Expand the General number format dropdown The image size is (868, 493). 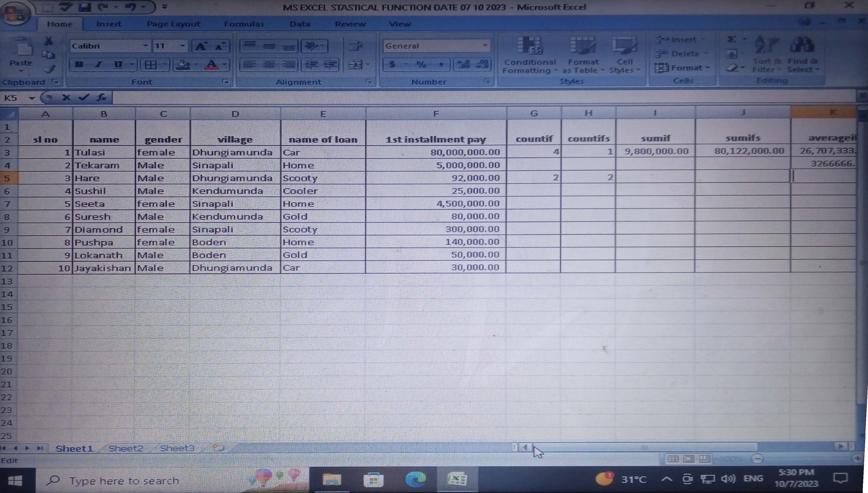485,46
